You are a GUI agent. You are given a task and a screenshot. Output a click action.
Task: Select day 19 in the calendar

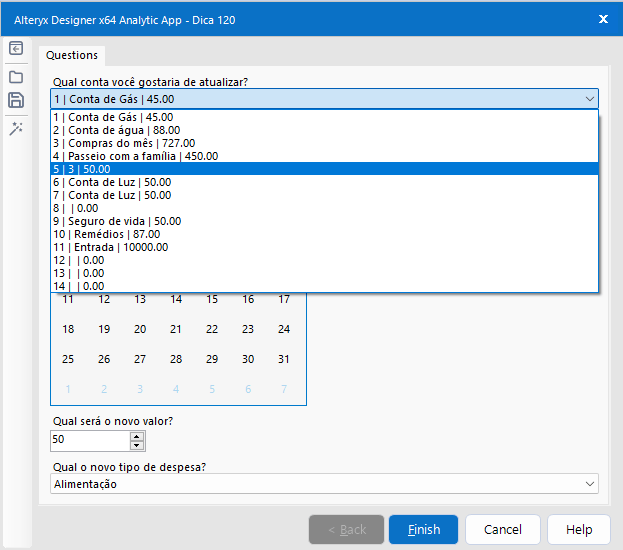click(104, 329)
